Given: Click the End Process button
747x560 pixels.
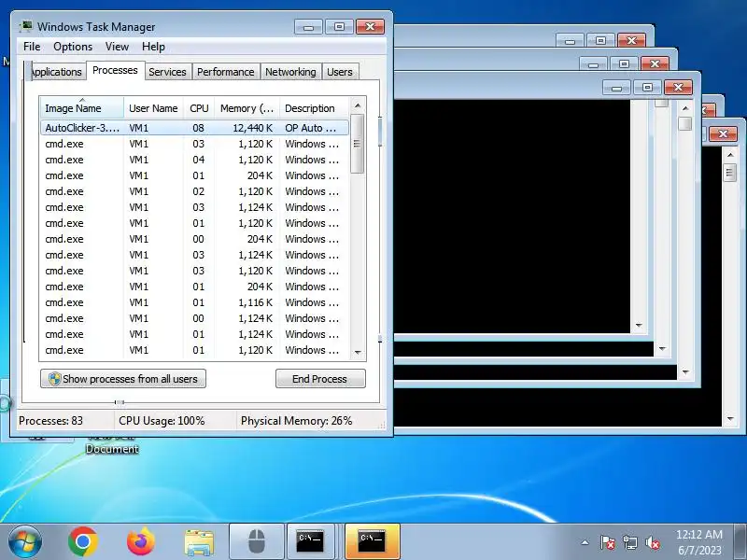Looking at the screenshot, I should click(x=320, y=379).
